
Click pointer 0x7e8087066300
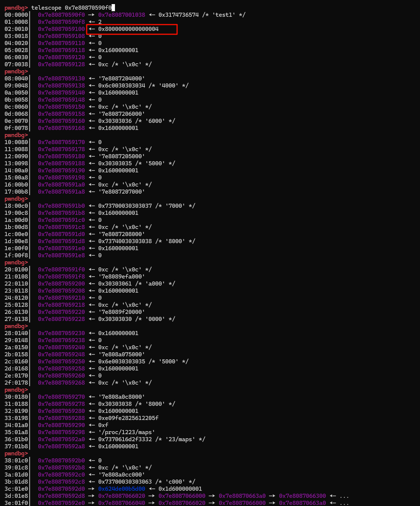tap(302, 496)
